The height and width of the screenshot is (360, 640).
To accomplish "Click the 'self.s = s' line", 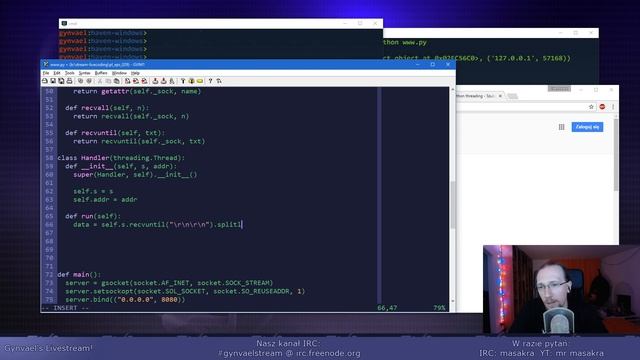I will pos(93,191).
